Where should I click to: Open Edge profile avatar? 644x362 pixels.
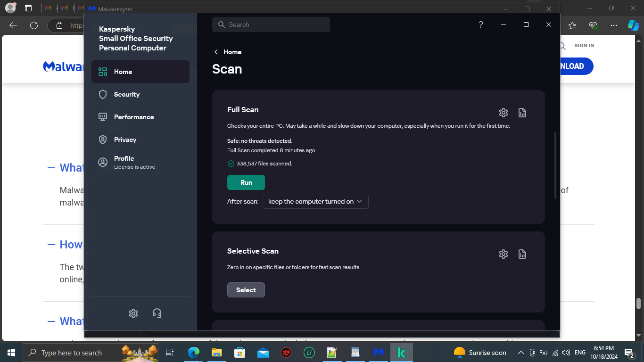(10, 8)
